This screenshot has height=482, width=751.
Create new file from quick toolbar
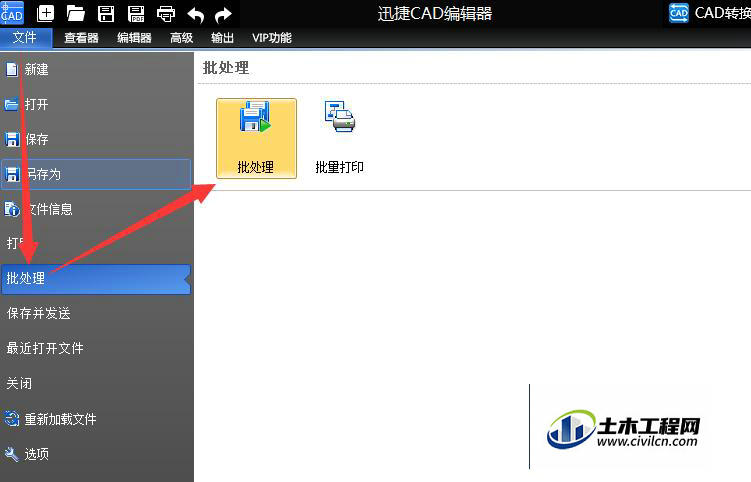46,13
